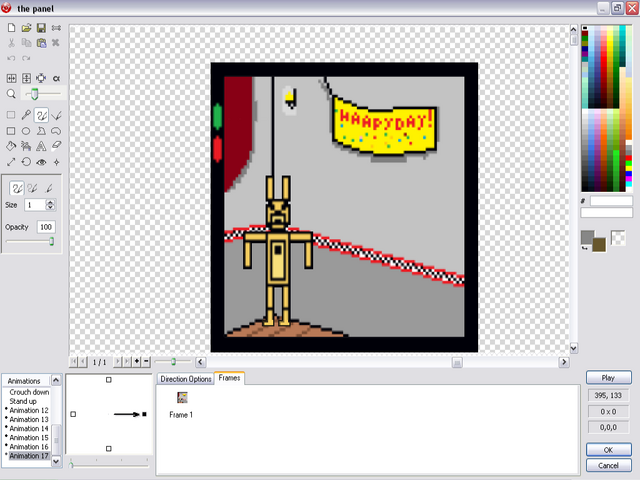Select Animation 12 in the list
Image resolution: width=640 pixels, height=480 pixels.
pyautogui.click(x=29, y=410)
